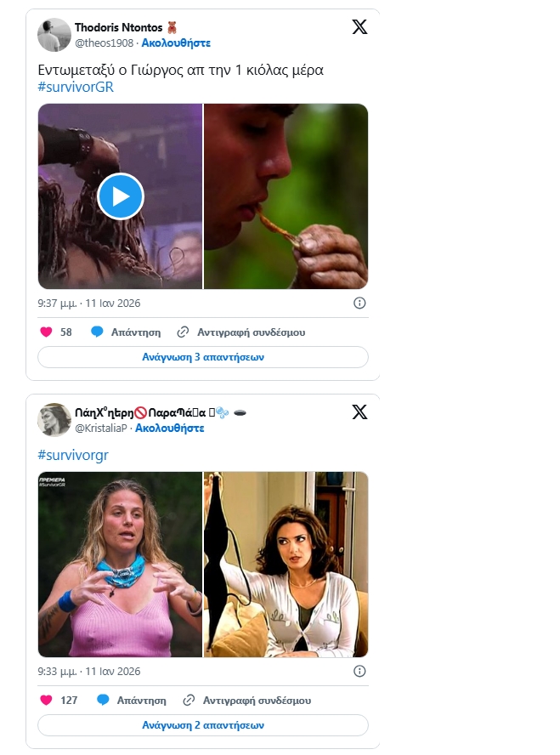The image size is (560, 755).
Task: Like the tweet with 58 likes
Action: [x=46, y=332]
